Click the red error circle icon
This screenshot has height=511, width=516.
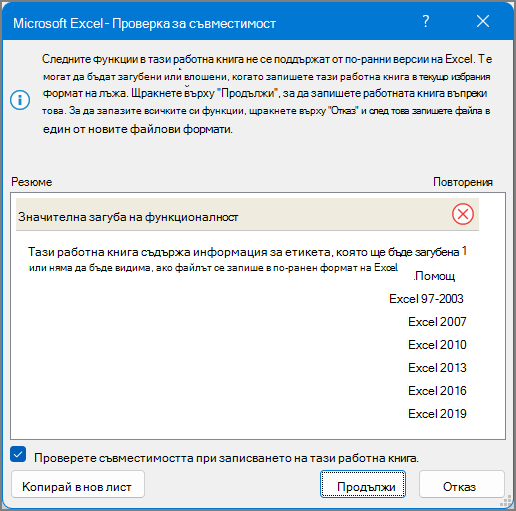pos(463,214)
